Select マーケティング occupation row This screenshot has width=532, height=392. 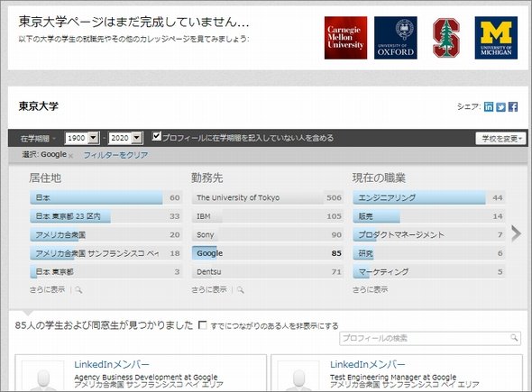pyautogui.click(x=429, y=271)
